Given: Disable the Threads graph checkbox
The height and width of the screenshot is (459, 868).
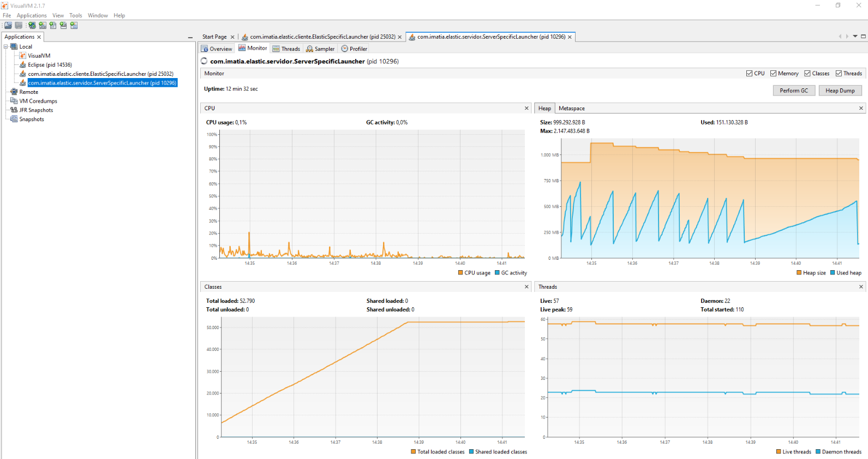Looking at the screenshot, I should 839,74.
